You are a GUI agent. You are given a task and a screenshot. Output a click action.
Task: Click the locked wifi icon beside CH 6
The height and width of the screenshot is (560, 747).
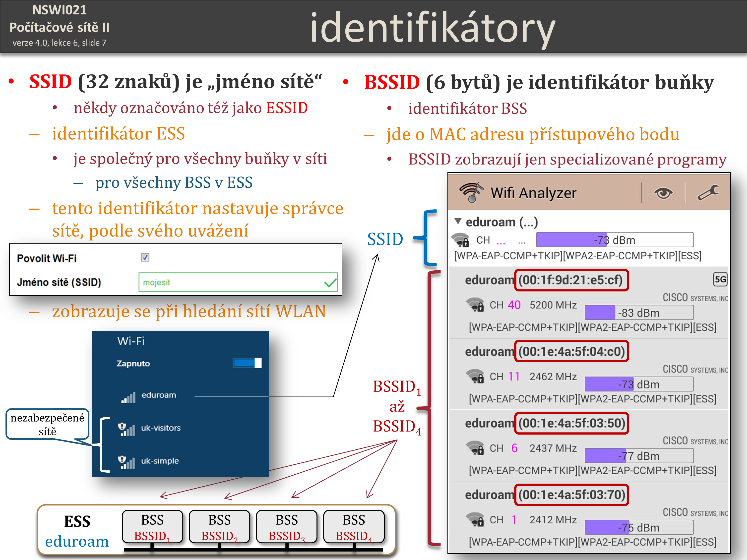point(475,448)
